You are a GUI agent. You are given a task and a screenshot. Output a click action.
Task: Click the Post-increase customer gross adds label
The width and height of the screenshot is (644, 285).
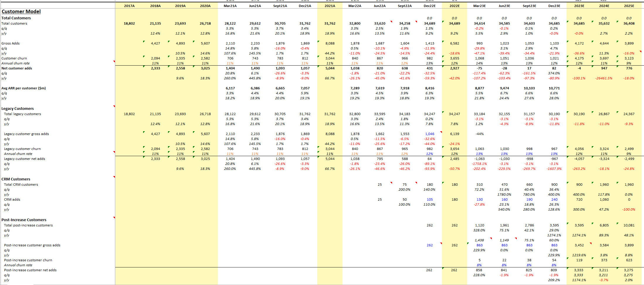coord(32,245)
